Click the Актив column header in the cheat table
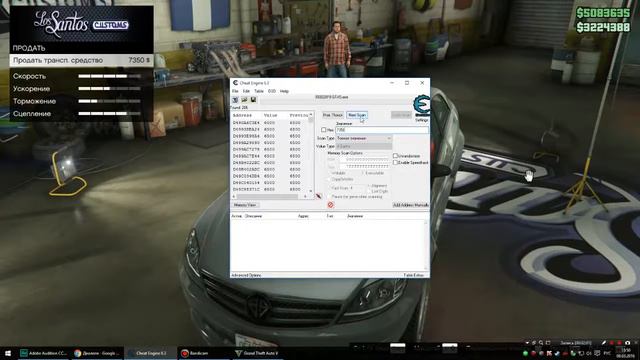This screenshot has width=640, height=360. 237,216
